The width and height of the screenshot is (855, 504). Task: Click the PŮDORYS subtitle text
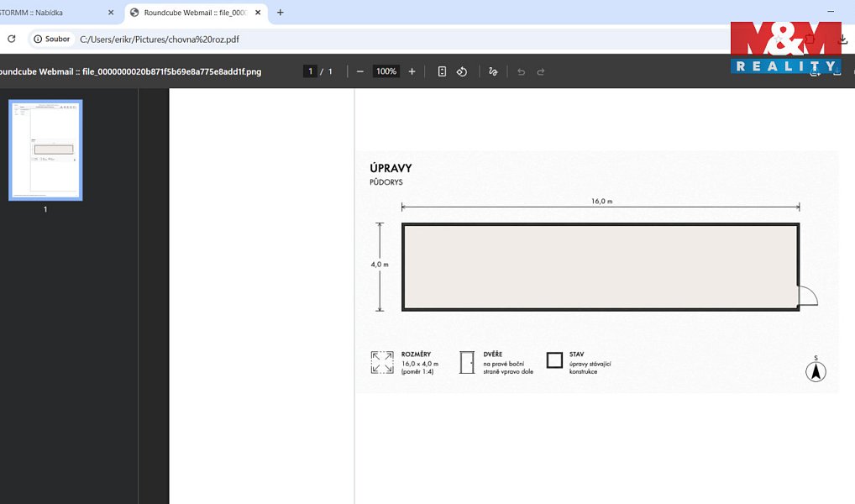click(386, 182)
